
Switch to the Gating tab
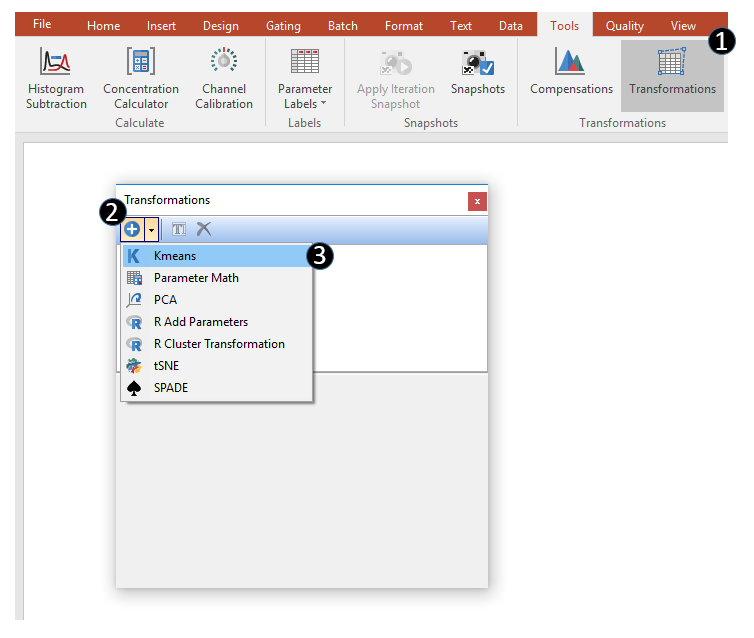tap(283, 26)
